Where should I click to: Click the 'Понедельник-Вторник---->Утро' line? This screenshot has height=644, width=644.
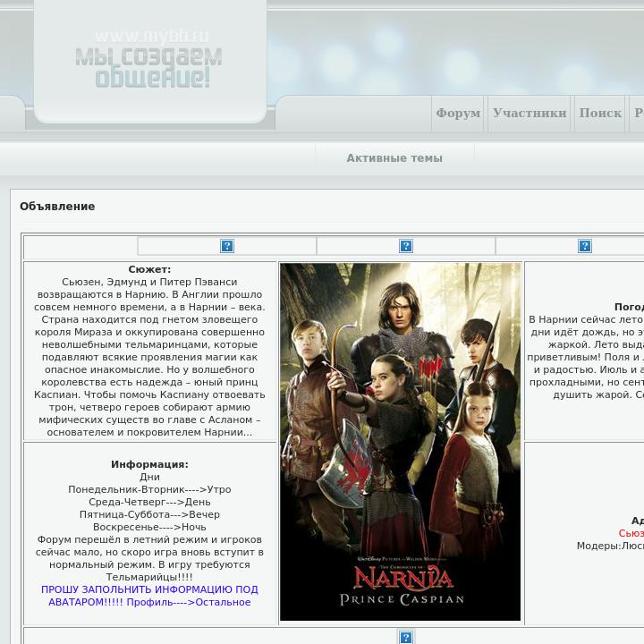(149, 489)
